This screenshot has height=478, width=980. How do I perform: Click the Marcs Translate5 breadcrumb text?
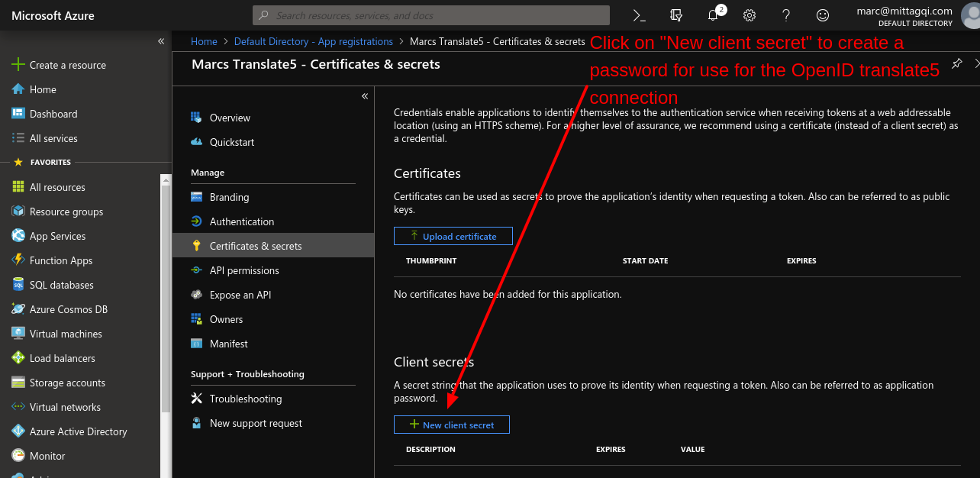click(498, 41)
